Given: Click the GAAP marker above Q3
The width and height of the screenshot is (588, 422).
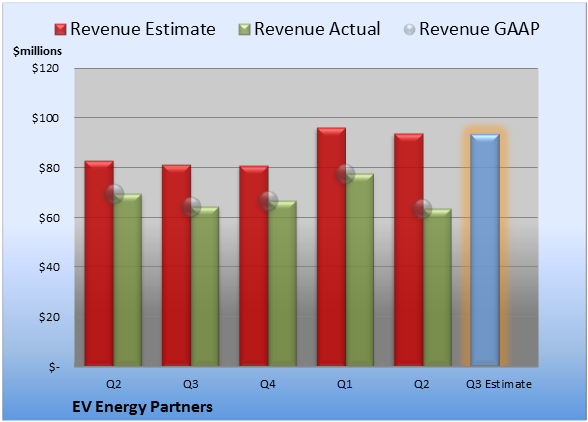Looking at the screenshot, I should coord(191,207).
